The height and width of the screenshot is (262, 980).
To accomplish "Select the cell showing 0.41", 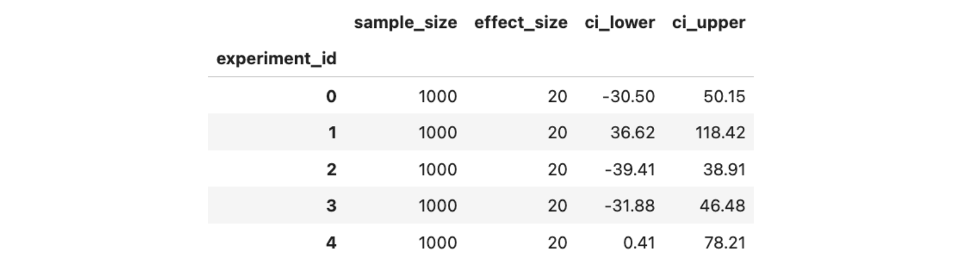I will 638,242.
